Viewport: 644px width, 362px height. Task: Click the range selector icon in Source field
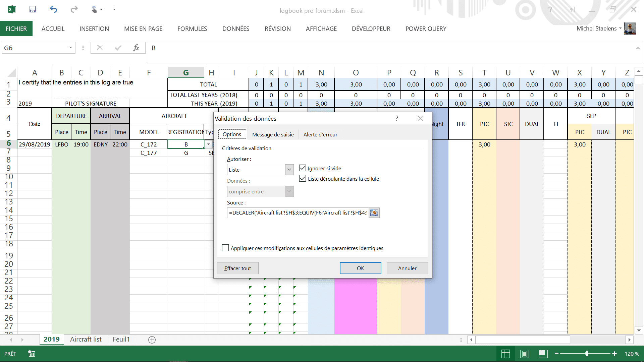(374, 213)
